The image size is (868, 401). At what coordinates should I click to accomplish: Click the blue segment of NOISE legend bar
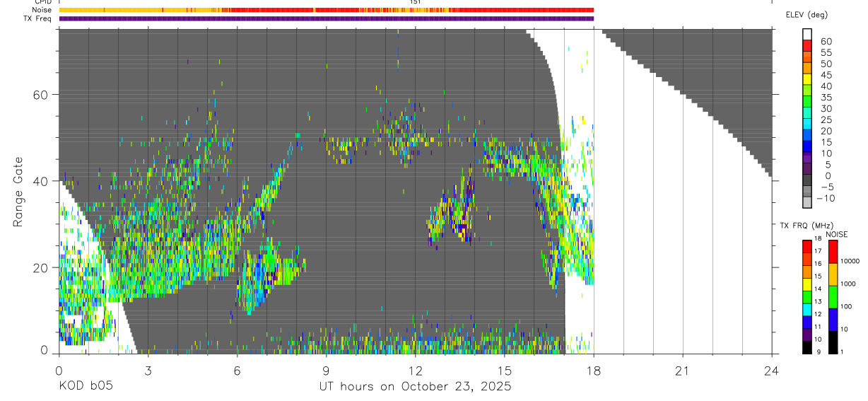tap(833, 320)
